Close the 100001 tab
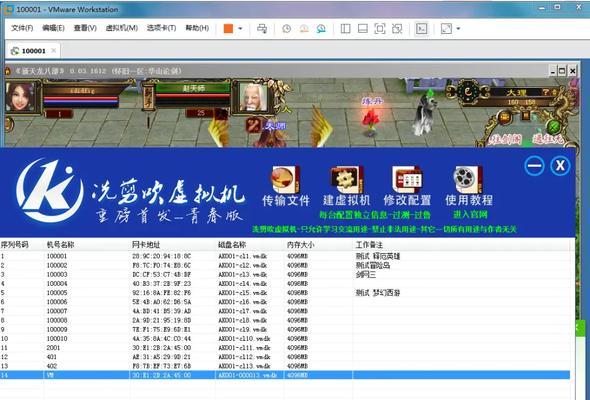Screen dimensions: 590x400 coord(54,50)
